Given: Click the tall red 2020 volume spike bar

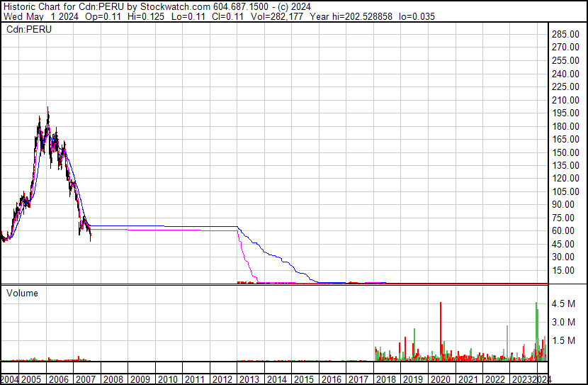Looking at the screenshot, I should tap(441, 331).
